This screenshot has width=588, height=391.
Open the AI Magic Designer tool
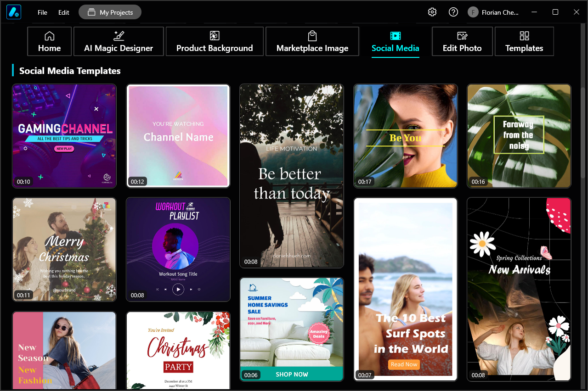pos(119,41)
